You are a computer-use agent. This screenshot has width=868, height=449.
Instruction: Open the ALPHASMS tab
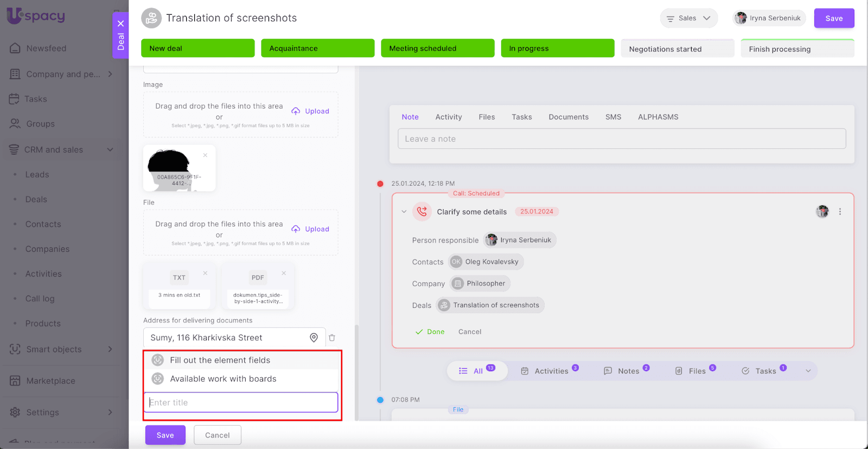(x=658, y=117)
